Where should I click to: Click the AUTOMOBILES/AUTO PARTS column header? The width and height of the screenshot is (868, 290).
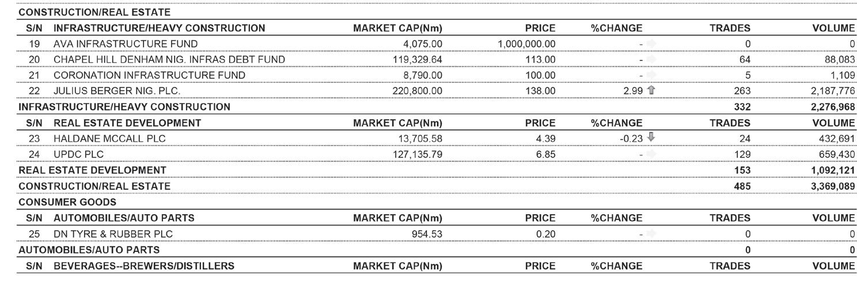click(124, 218)
